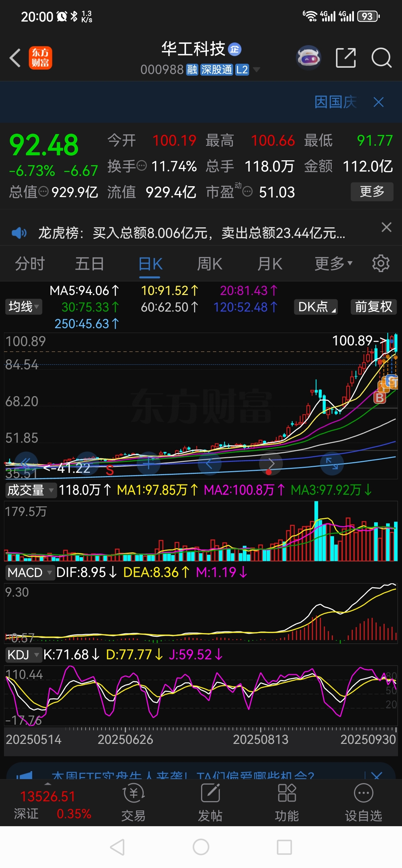Open the 发帖 post button

[210, 803]
